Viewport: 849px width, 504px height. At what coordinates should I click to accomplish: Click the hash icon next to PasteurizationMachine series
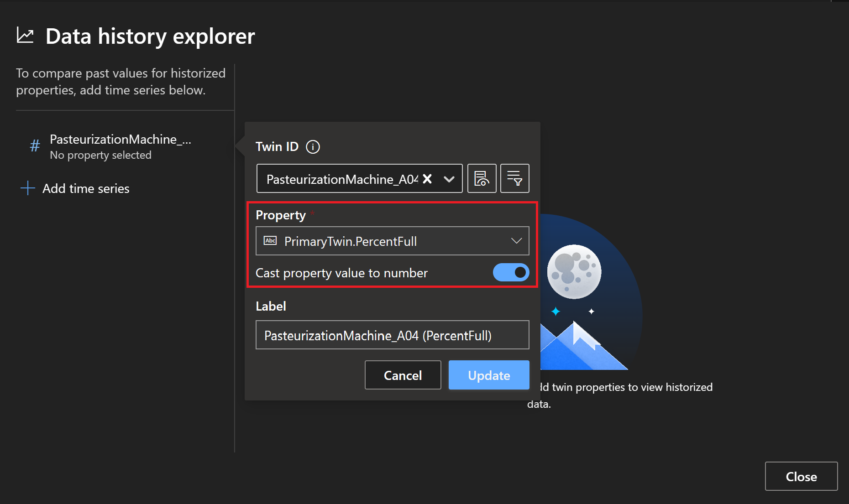click(35, 146)
